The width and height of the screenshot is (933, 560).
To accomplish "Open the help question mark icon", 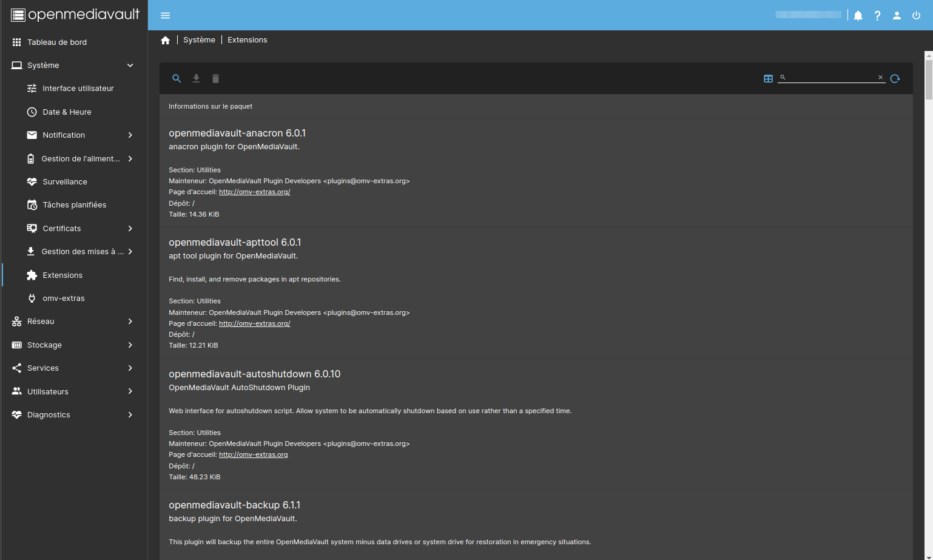I will [x=877, y=16].
